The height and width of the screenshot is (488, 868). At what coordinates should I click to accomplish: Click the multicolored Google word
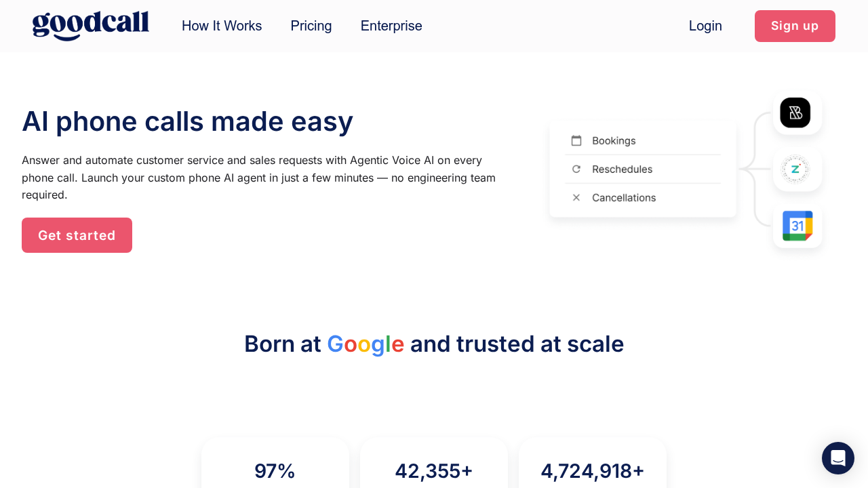click(366, 344)
